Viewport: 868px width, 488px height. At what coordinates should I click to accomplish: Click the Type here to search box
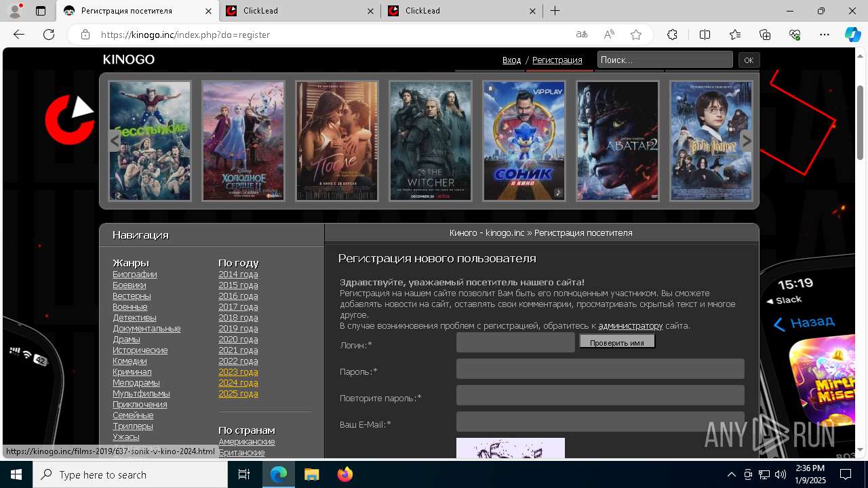coord(130,474)
